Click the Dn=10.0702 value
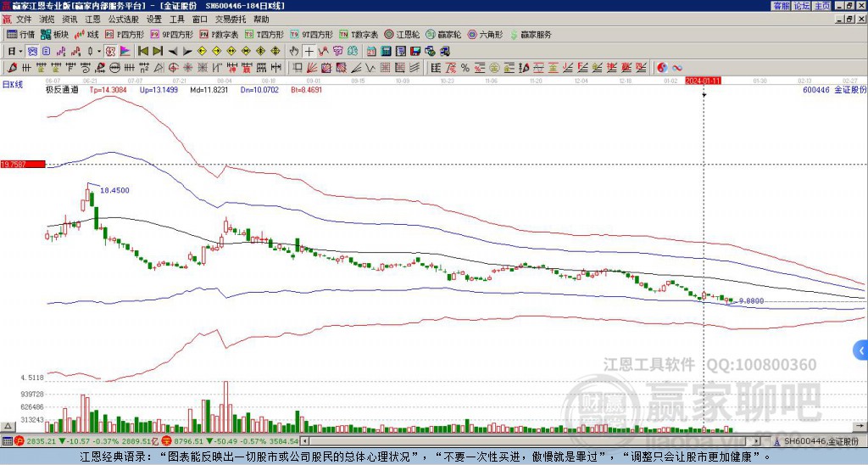The width and height of the screenshot is (868, 465). 259,89
